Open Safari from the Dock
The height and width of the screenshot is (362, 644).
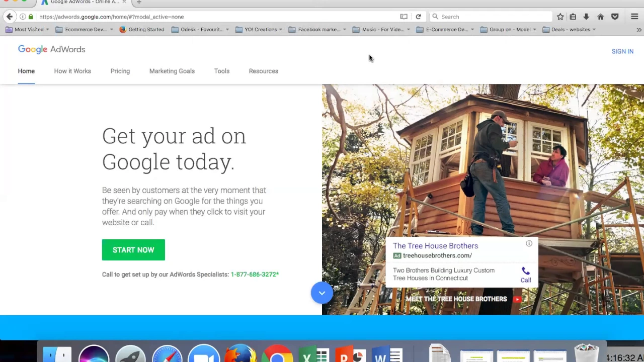point(167,354)
